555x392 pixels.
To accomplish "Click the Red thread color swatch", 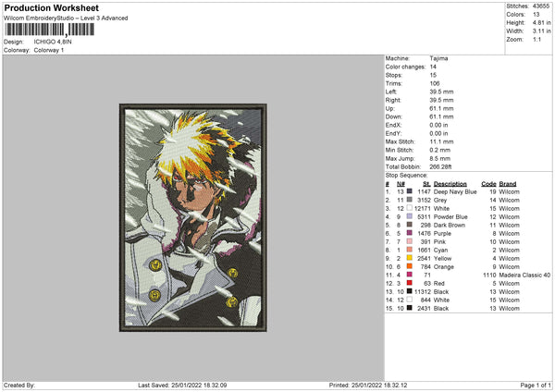I will 410,283.
